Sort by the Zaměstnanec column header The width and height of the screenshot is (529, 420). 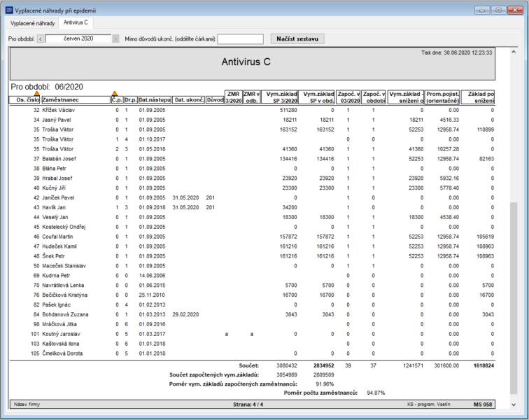coord(76,100)
